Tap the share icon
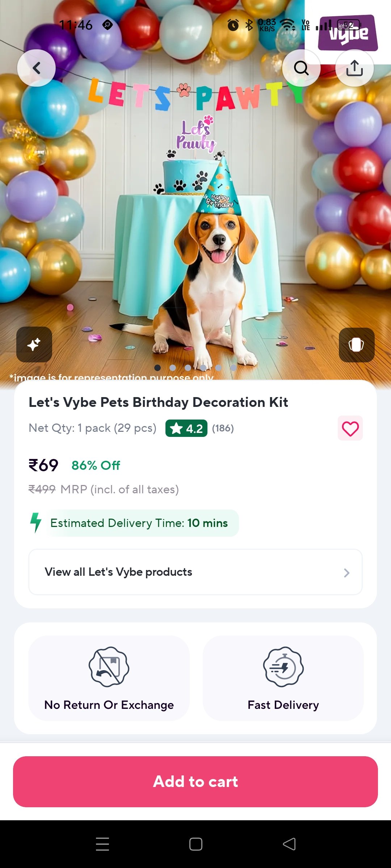The height and width of the screenshot is (868, 391). [x=354, y=68]
